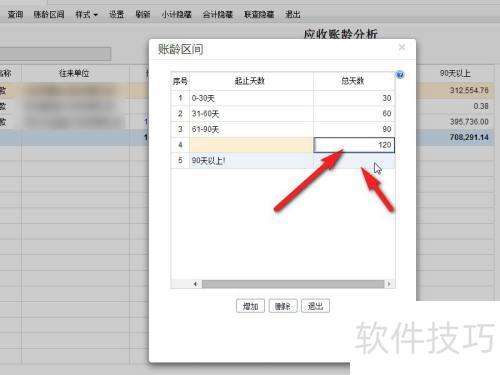
Task: Select the 0-30天 cell
Action: [251, 98]
